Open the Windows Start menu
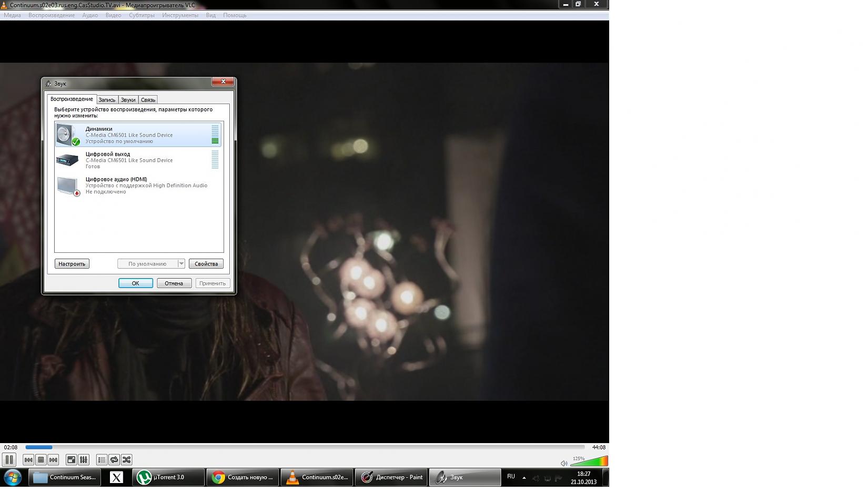The width and height of the screenshot is (868, 492). click(13, 477)
